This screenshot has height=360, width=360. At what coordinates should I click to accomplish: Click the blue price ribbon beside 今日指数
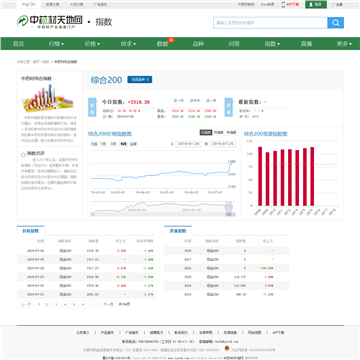coord(92,107)
